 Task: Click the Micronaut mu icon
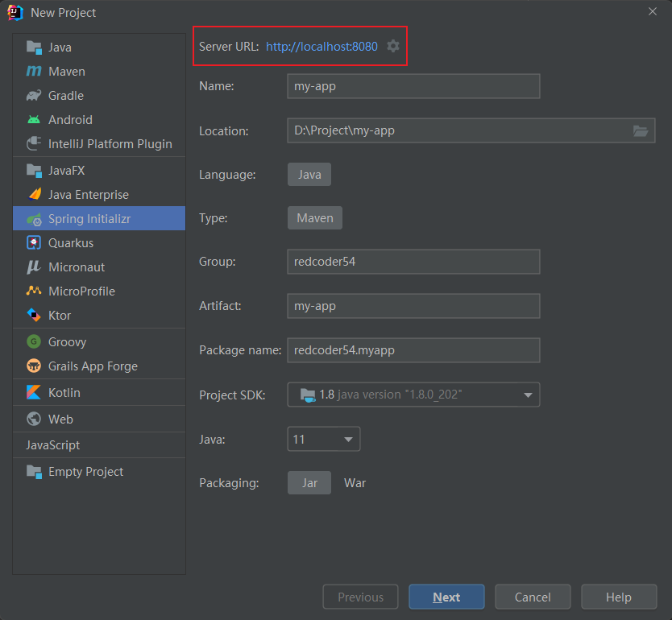click(34, 267)
